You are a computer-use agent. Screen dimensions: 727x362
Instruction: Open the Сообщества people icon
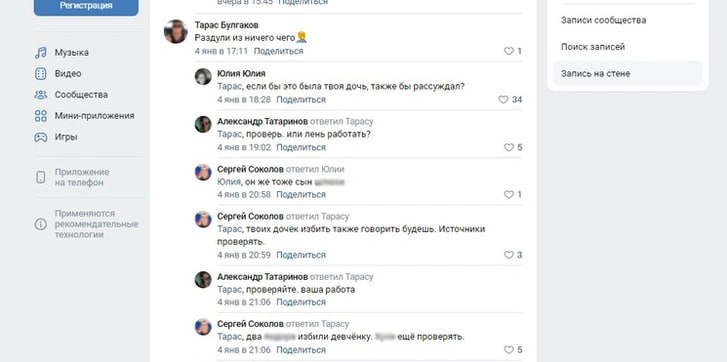(41, 95)
